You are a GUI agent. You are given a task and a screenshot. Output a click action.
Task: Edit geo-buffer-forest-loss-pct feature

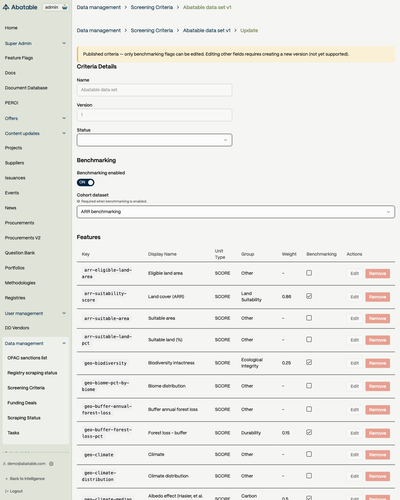click(x=354, y=433)
